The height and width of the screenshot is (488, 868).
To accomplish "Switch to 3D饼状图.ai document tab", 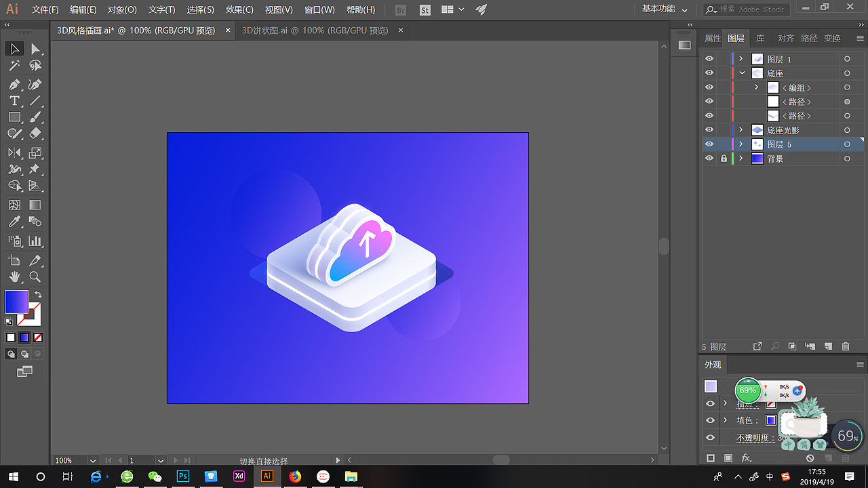I will pyautogui.click(x=315, y=30).
